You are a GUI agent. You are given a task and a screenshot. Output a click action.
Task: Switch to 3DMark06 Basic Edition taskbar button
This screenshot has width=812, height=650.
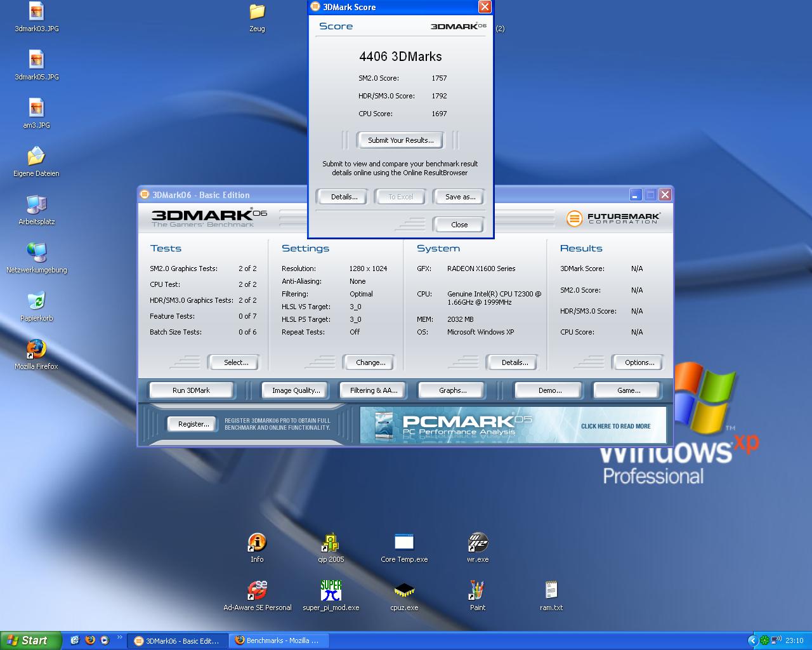[177, 640]
